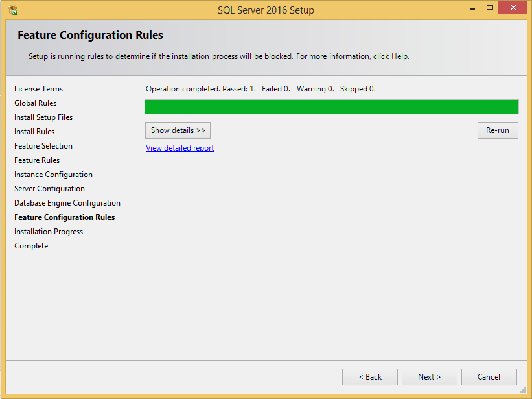Proceed with the Next button

430,377
